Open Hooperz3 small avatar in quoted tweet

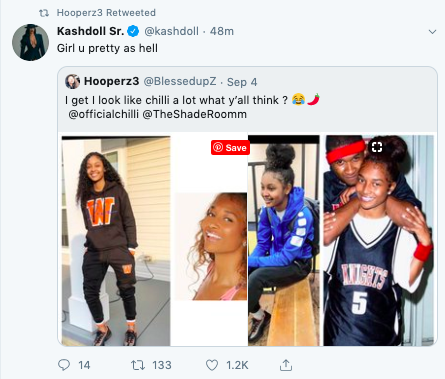[72, 81]
